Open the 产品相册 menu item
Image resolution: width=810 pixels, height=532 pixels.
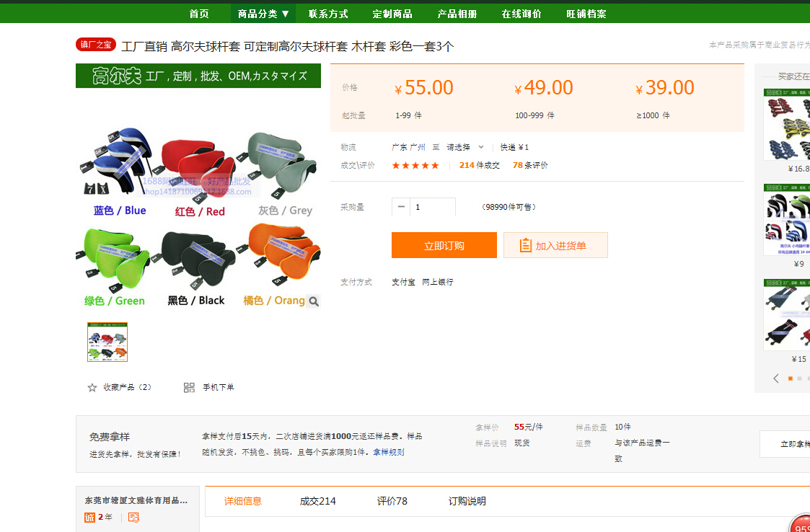(457, 14)
